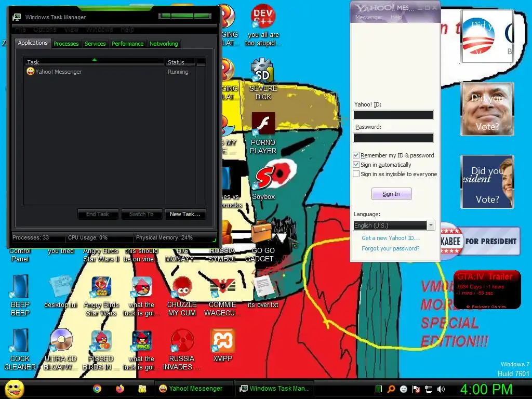Click the green Task Manager tray icon

[x=379, y=389]
